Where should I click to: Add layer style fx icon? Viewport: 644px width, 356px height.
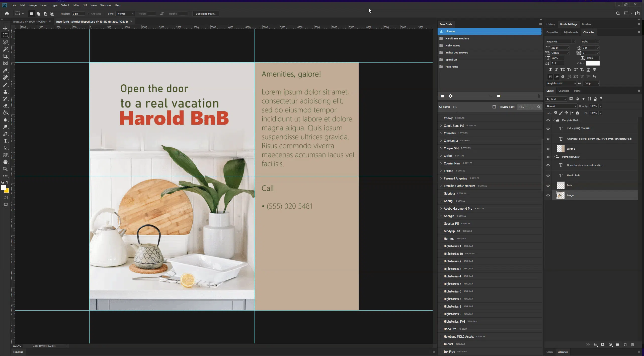click(595, 345)
